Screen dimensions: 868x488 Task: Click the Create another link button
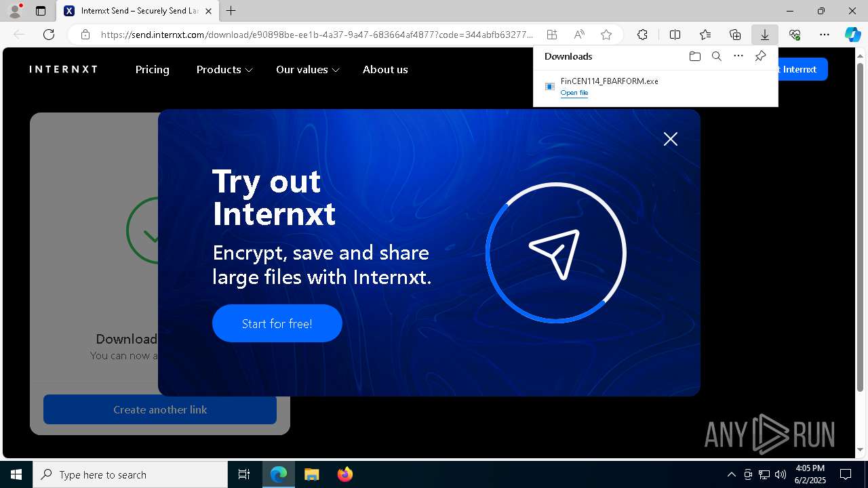pyautogui.click(x=160, y=409)
